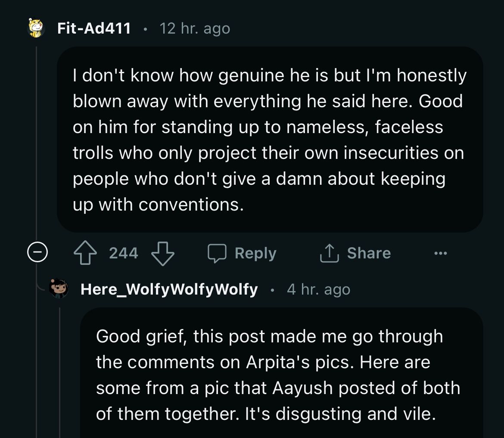The height and width of the screenshot is (438, 504).
Task: Visit the Fit-Ad411 username profile
Action: [x=94, y=28]
